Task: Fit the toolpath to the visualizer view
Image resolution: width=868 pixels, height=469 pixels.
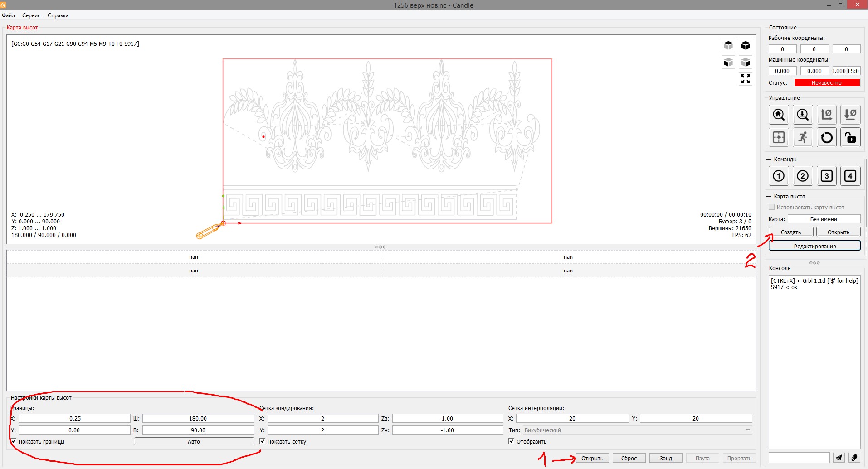Action: (x=746, y=79)
